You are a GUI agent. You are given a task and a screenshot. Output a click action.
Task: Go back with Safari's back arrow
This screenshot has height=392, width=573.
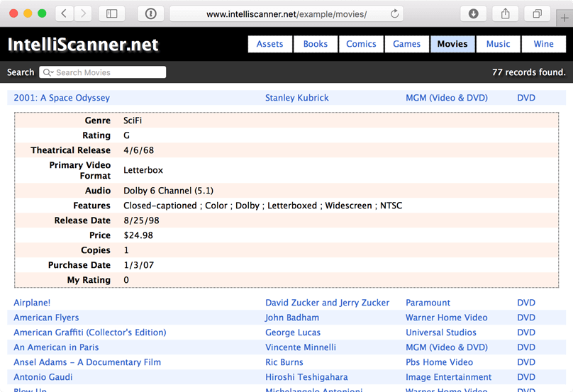point(64,14)
